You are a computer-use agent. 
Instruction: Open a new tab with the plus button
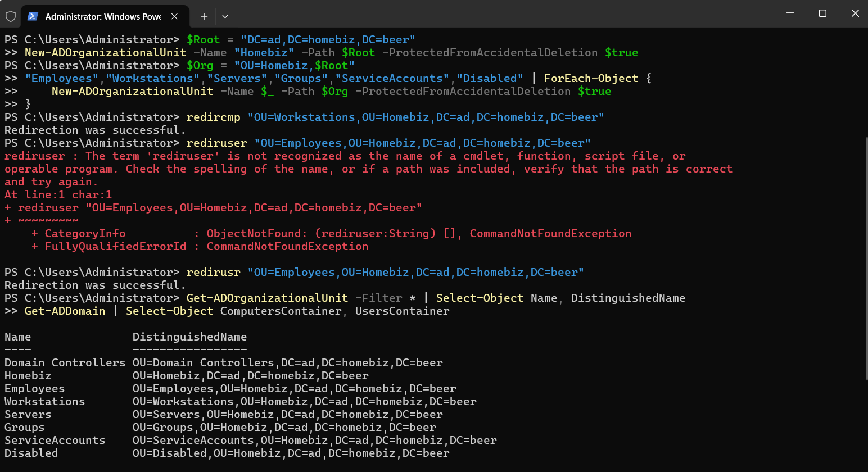[204, 16]
